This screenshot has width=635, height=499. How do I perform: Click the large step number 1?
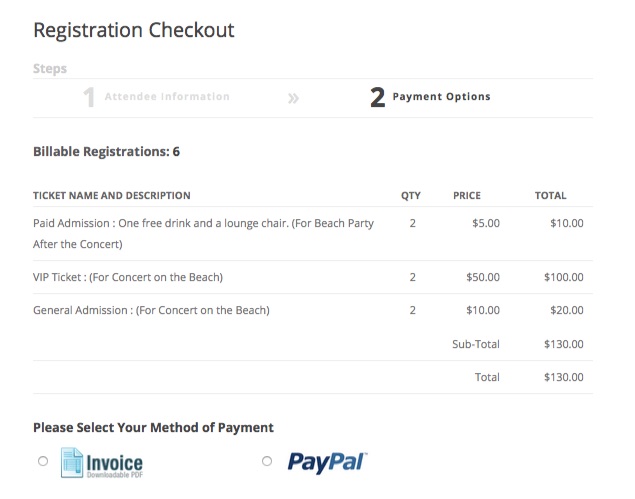pyautogui.click(x=89, y=98)
